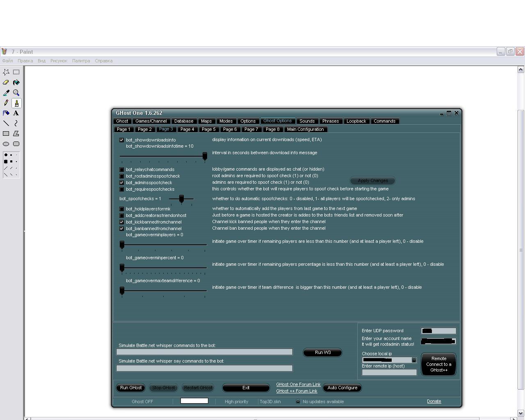
Task: Click the Run GHost button
Action: coord(131,388)
